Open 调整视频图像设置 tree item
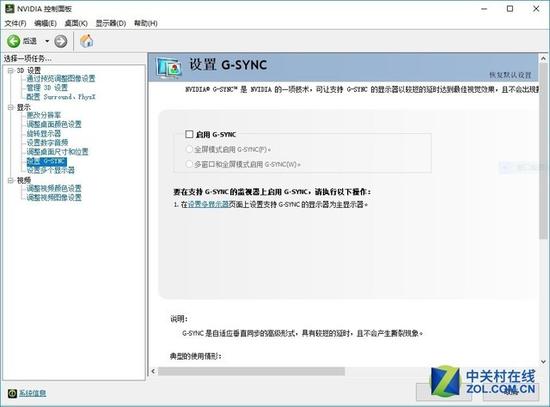Image resolution: width=550 pixels, height=407 pixels. [54, 198]
